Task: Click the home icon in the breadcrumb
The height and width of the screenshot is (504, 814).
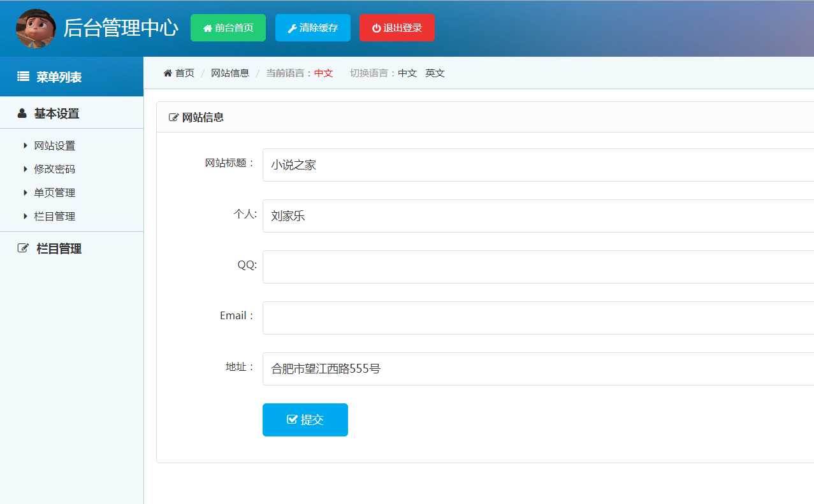Action: tap(168, 73)
